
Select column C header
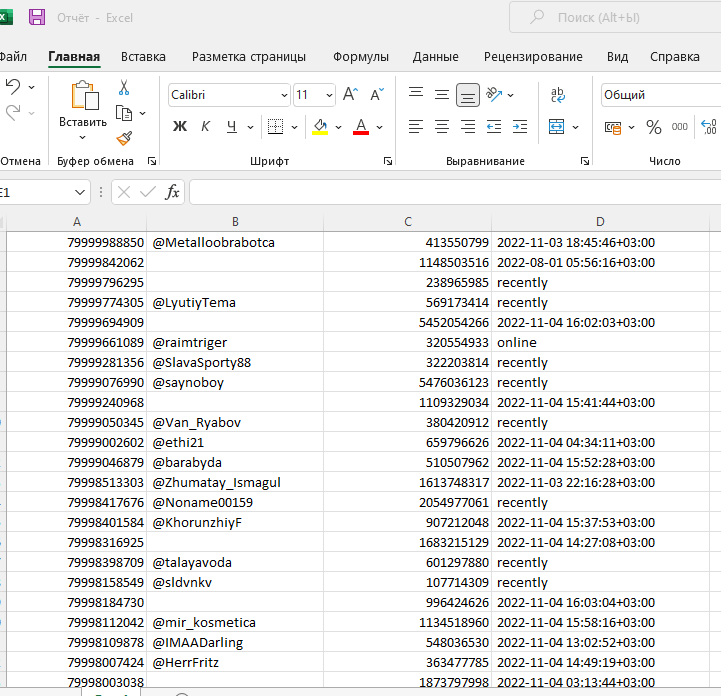pyautogui.click(x=408, y=222)
